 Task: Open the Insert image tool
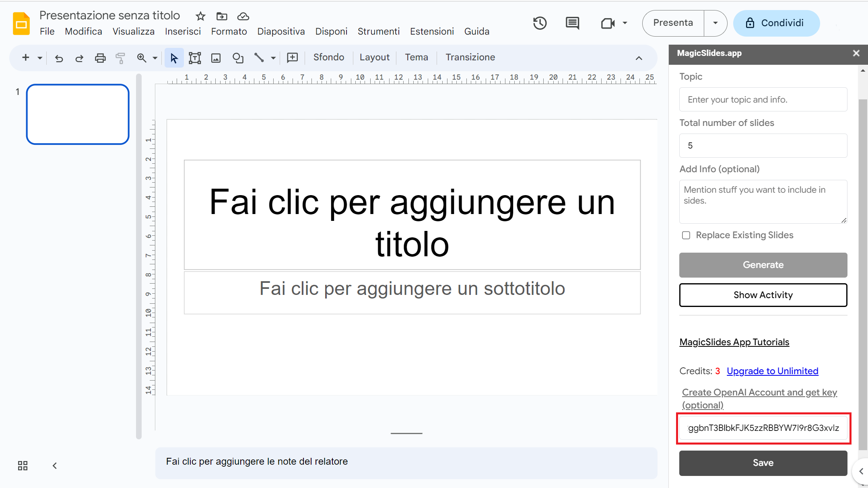pyautogui.click(x=216, y=58)
